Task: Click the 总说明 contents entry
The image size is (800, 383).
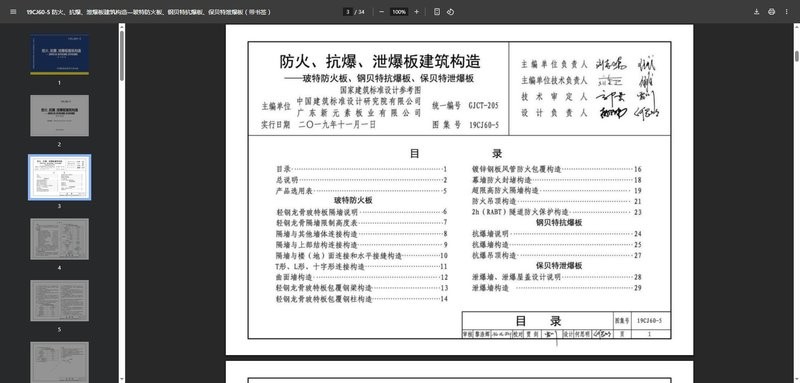Action: pyautogui.click(x=362, y=180)
